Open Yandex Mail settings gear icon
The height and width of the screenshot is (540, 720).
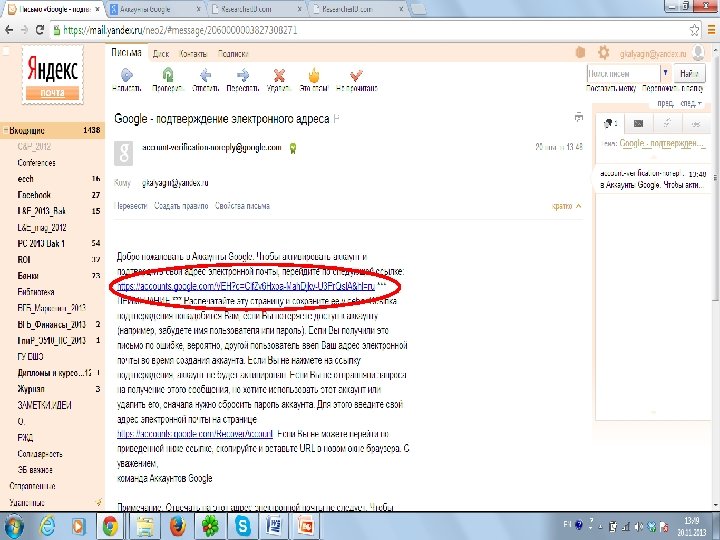(x=603, y=53)
